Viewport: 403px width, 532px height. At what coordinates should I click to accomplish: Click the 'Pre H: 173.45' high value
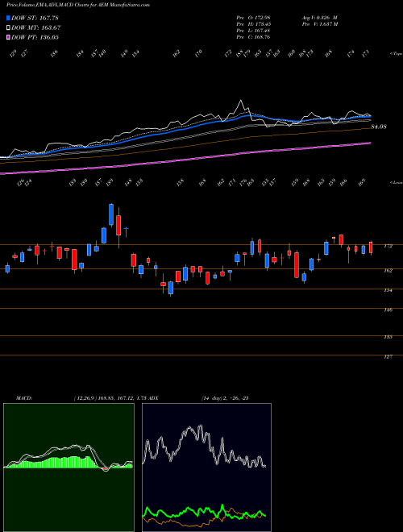pos(253,24)
